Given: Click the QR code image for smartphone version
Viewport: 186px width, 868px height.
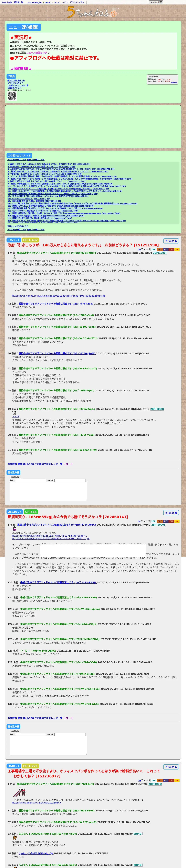Looking at the screenshot, I should pyautogui.click(x=12, y=96).
